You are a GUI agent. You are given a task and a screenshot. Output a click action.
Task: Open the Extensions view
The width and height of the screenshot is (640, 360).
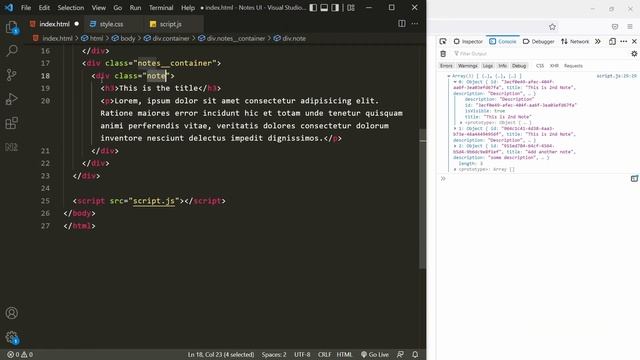click(x=12, y=123)
